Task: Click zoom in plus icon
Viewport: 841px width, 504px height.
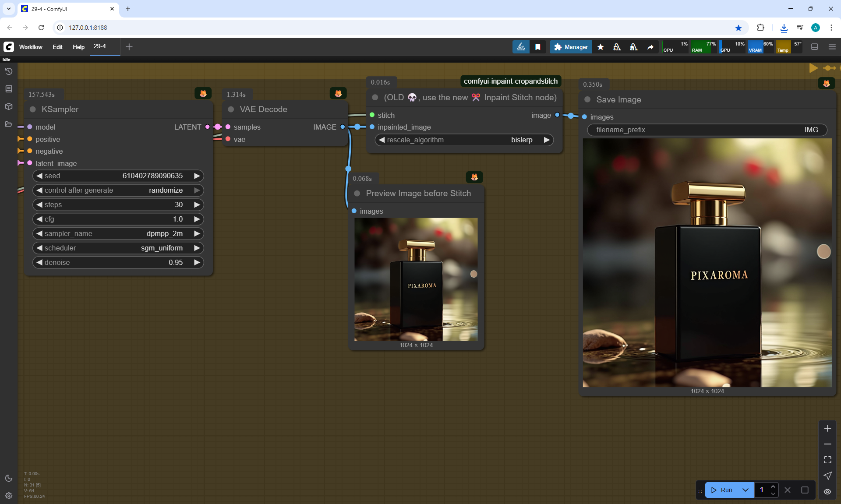Action: [827, 428]
